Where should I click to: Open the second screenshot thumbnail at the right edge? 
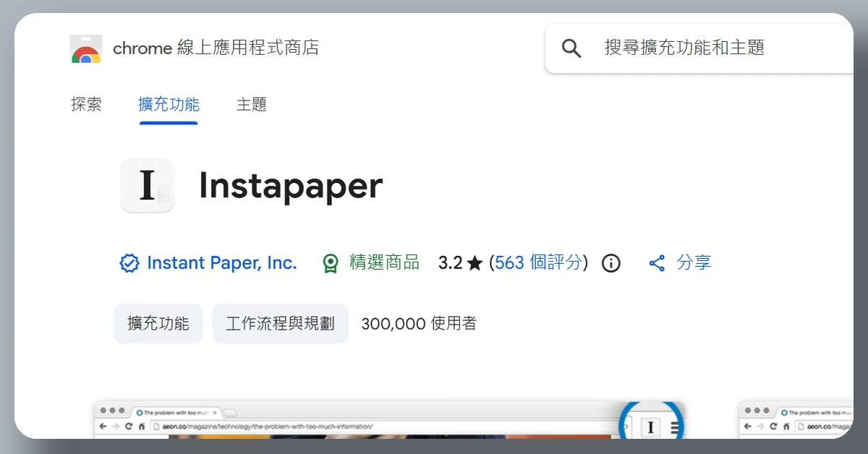(x=796, y=420)
